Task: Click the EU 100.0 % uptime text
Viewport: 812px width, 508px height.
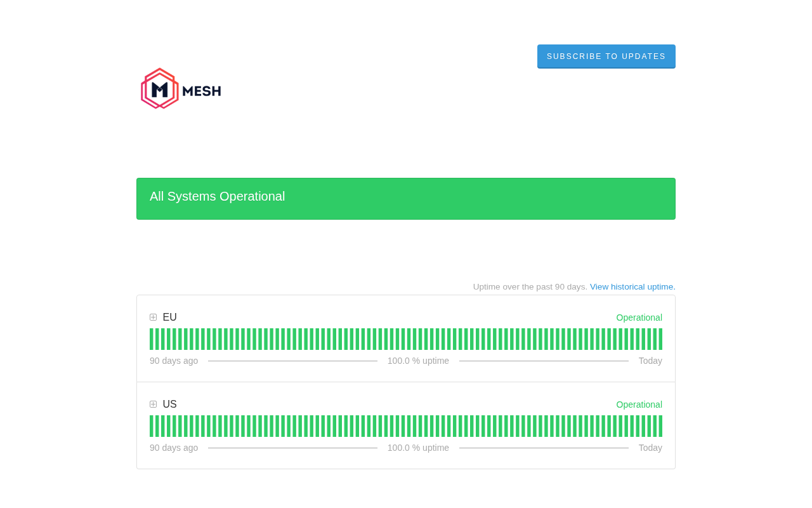Action: (x=418, y=361)
